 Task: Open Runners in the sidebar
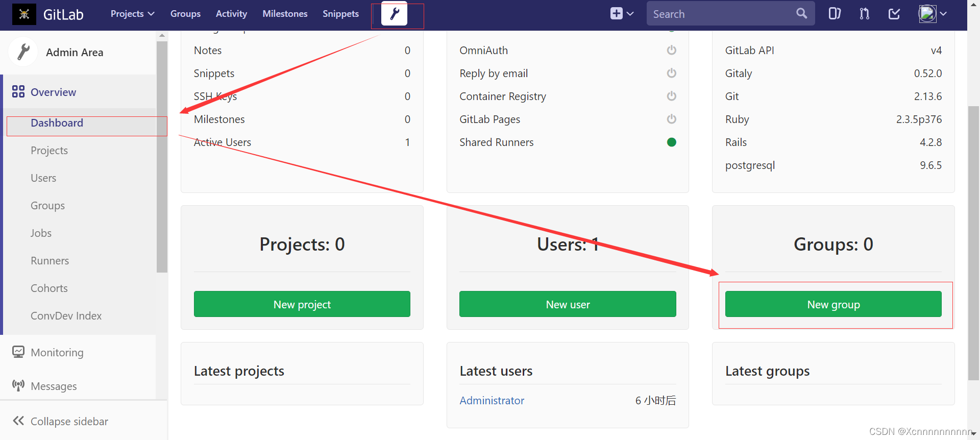[x=50, y=261]
